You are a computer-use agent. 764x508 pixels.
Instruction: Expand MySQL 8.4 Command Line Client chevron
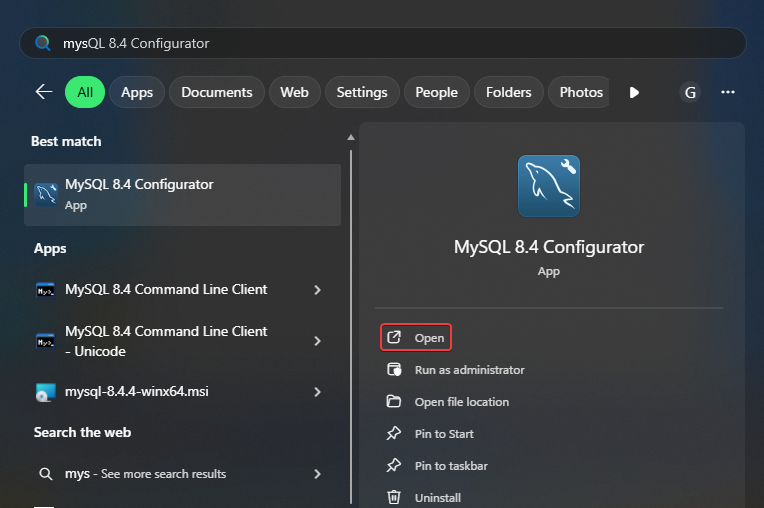point(318,290)
